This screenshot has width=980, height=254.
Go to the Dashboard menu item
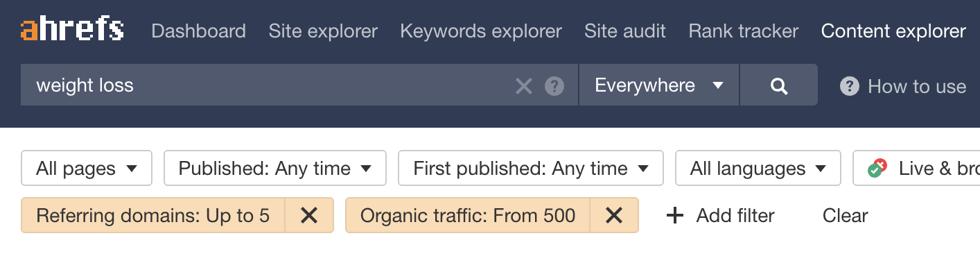(x=198, y=31)
